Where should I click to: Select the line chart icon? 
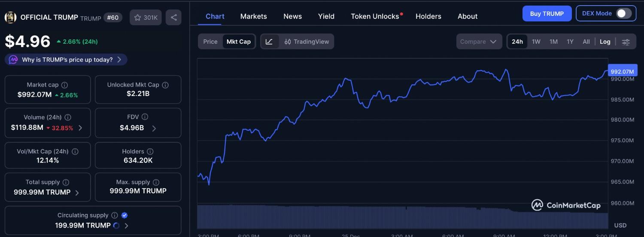[269, 42]
